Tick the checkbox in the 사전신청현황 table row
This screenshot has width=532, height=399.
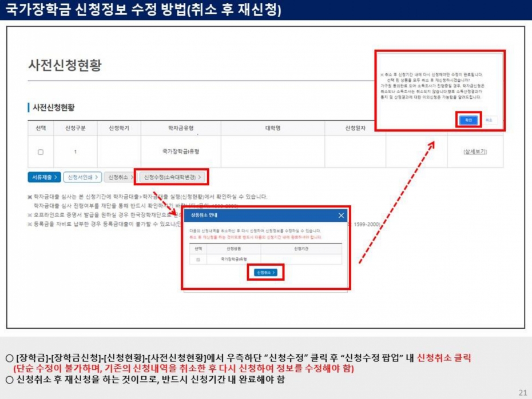coord(40,152)
